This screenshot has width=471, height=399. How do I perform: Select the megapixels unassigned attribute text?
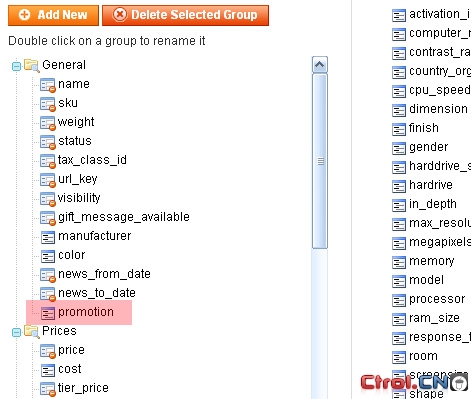point(440,242)
